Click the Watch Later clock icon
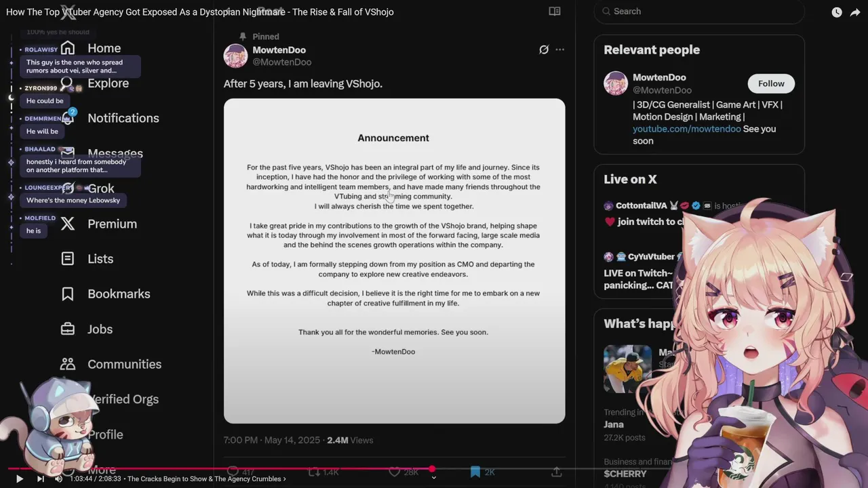Image resolution: width=868 pixels, height=488 pixels. pyautogui.click(x=837, y=12)
